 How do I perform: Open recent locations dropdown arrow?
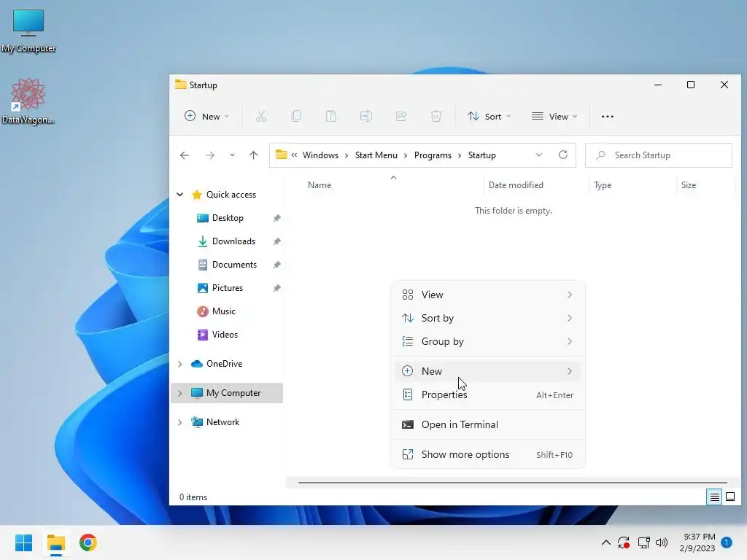[232, 155]
